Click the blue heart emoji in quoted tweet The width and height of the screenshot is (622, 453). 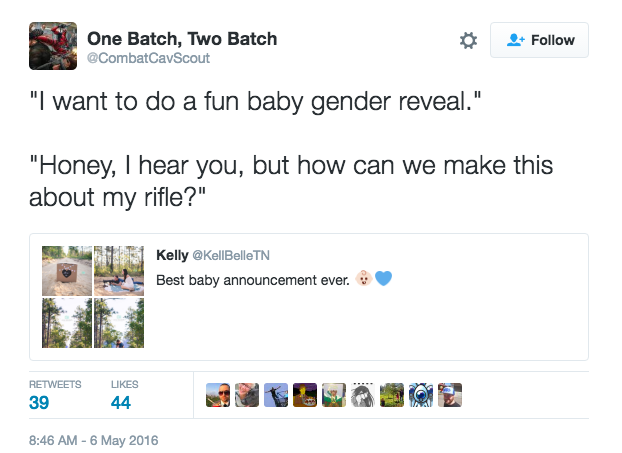382,279
